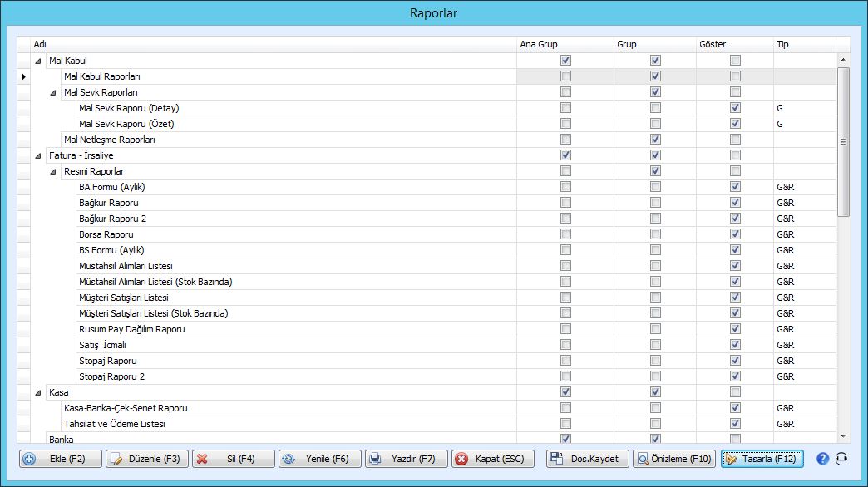Click the magnifier icon on Önizleme button
Screen dimensions: 868x487
[x=643, y=459]
